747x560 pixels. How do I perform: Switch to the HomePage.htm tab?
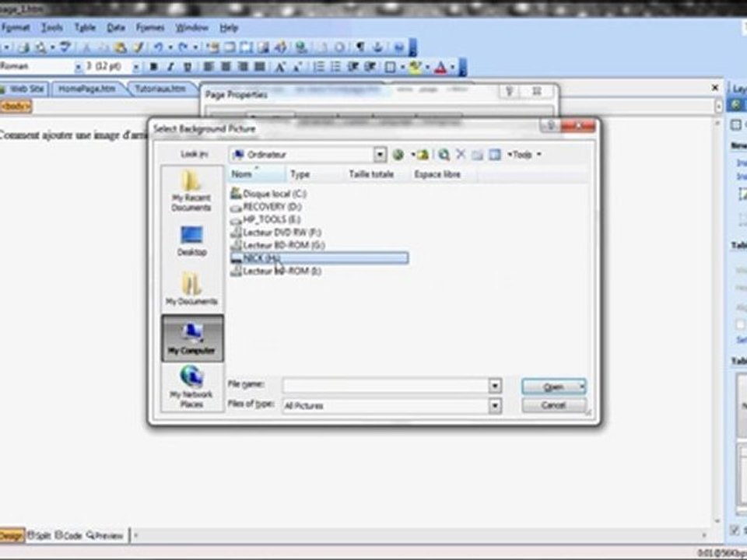click(86, 89)
